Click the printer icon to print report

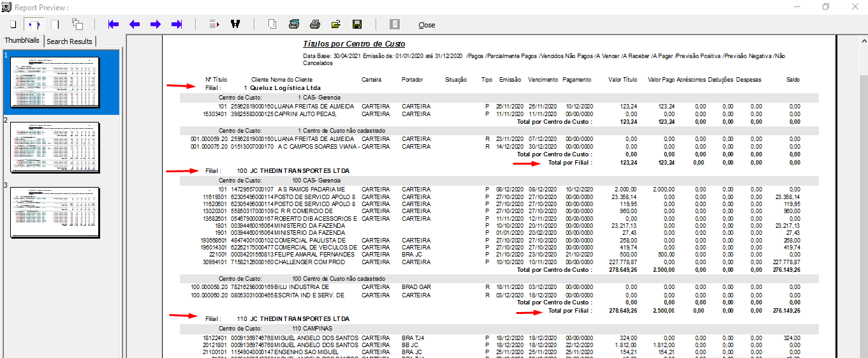click(314, 24)
